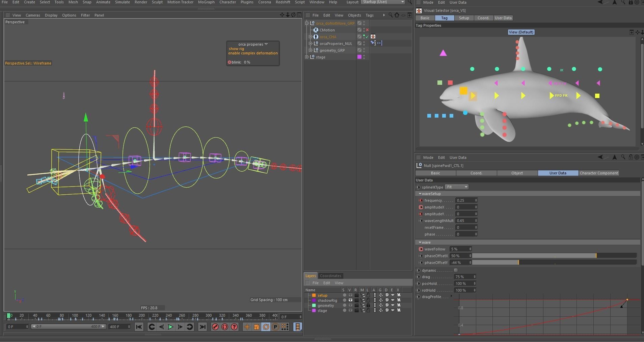Step back one frame
This screenshot has height=342, width=644.
(161, 327)
